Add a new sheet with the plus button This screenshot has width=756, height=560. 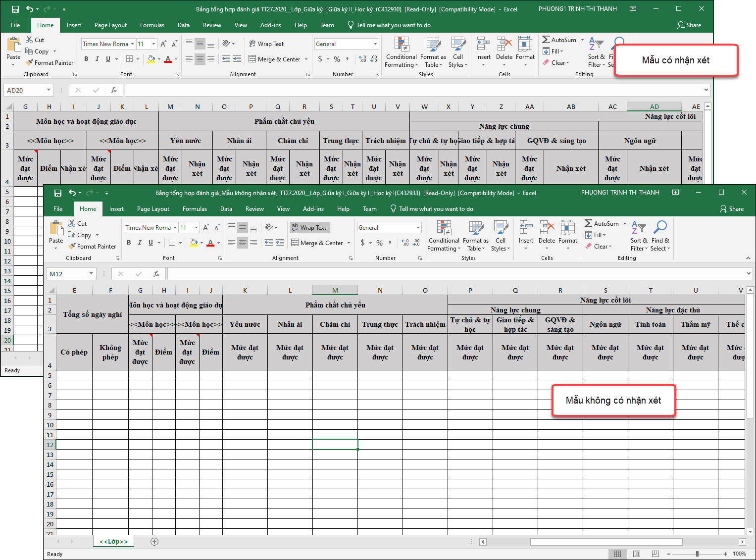pos(154,542)
